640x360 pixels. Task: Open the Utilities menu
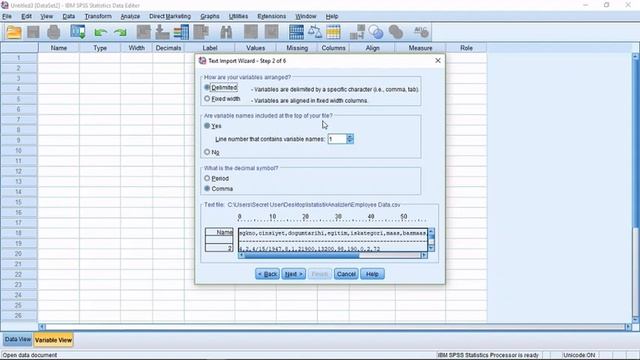(x=238, y=16)
